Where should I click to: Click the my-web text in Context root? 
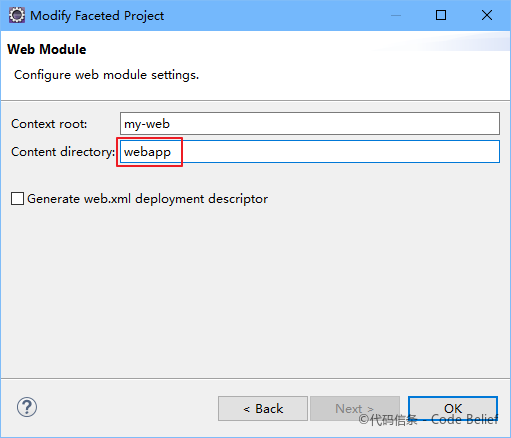point(147,124)
